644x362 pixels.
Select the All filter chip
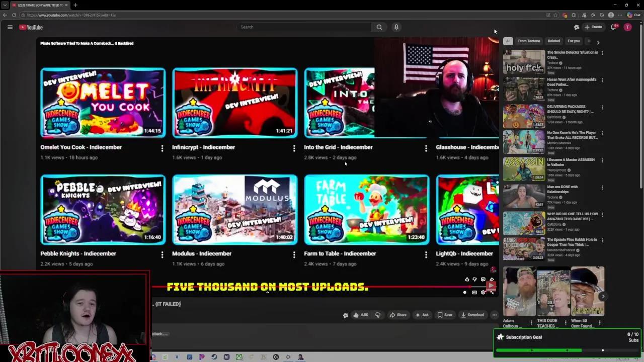[508, 41]
